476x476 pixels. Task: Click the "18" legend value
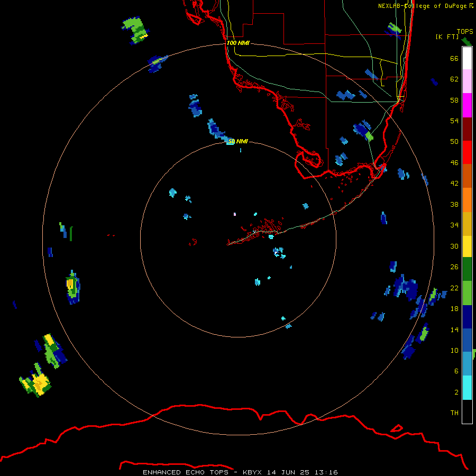click(454, 309)
